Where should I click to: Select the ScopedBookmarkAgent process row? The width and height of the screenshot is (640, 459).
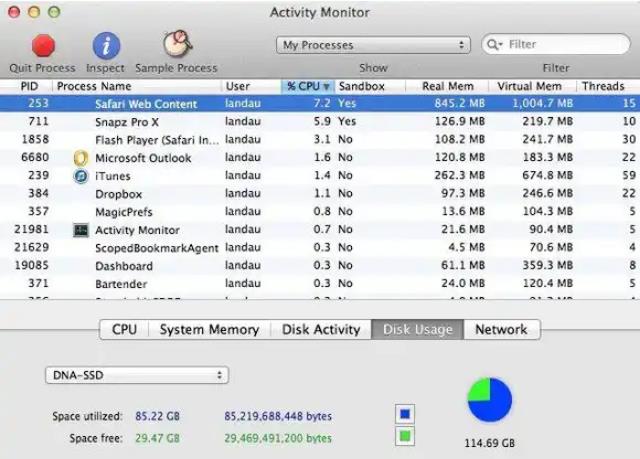coord(320,248)
